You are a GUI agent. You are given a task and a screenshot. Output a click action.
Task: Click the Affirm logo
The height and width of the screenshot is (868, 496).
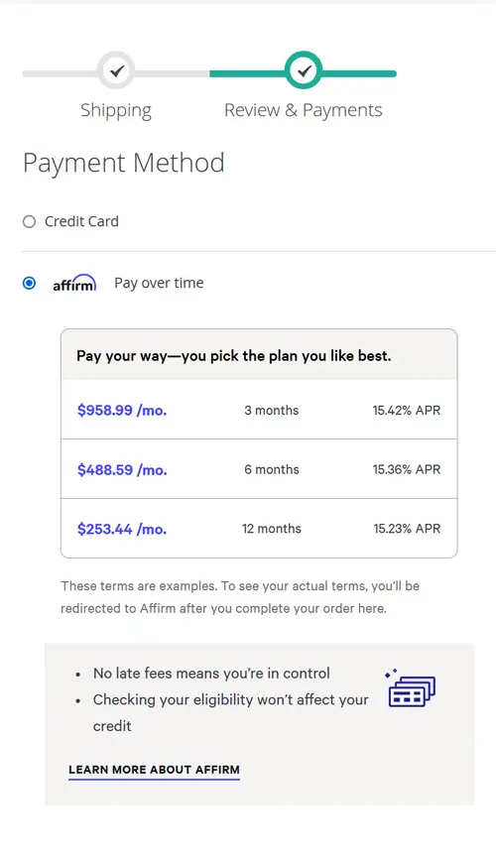click(x=74, y=283)
